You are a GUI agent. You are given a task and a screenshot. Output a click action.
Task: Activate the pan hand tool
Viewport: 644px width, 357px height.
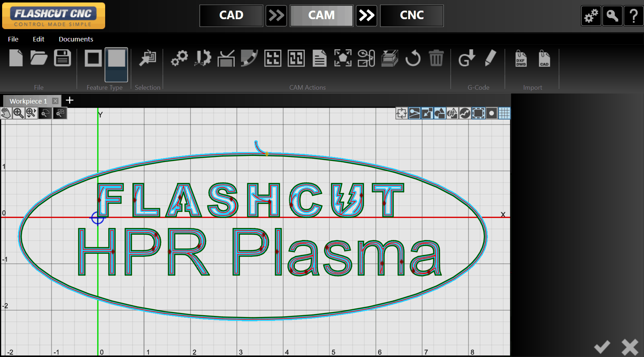pyautogui.click(x=6, y=113)
